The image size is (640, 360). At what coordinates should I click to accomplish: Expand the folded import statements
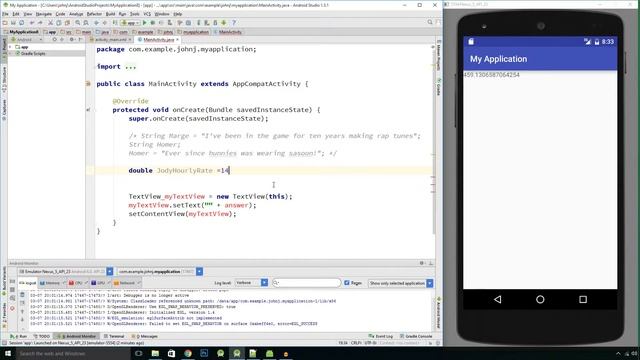click(x=131, y=67)
